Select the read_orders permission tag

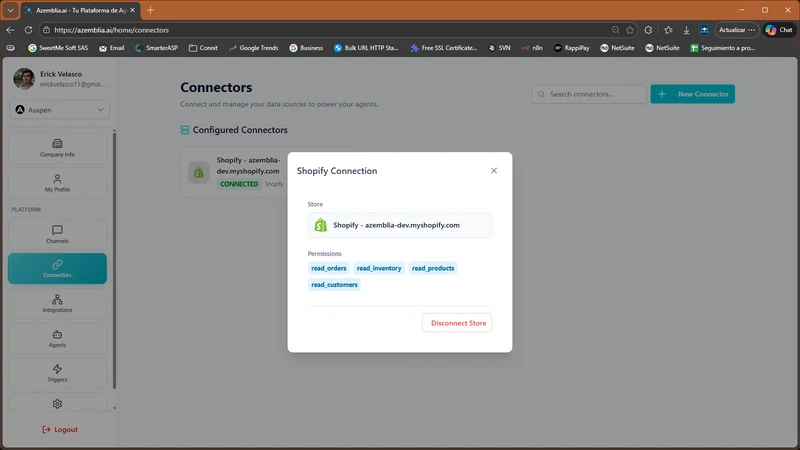point(329,268)
